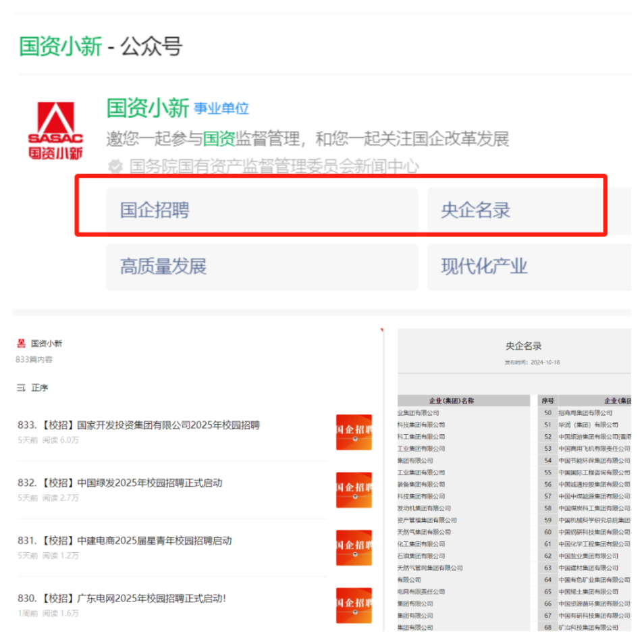Click 阅读 6.0万 under article 833
Image resolution: width=644 pixels, height=644 pixels.
tap(60, 440)
